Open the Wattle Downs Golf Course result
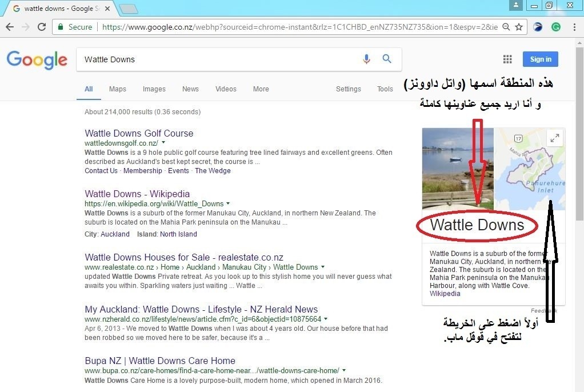Viewport: 584px width, 392px height. [x=139, y=133]
